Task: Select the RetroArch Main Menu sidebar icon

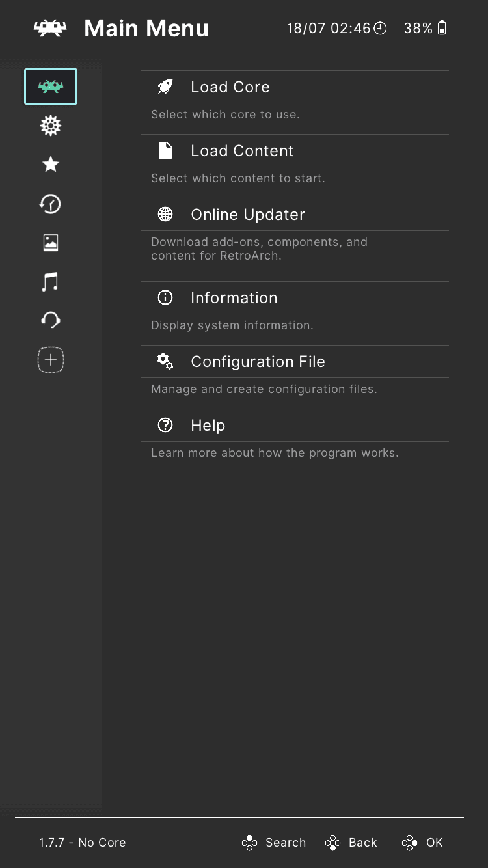Action: (x=51, y=87)
